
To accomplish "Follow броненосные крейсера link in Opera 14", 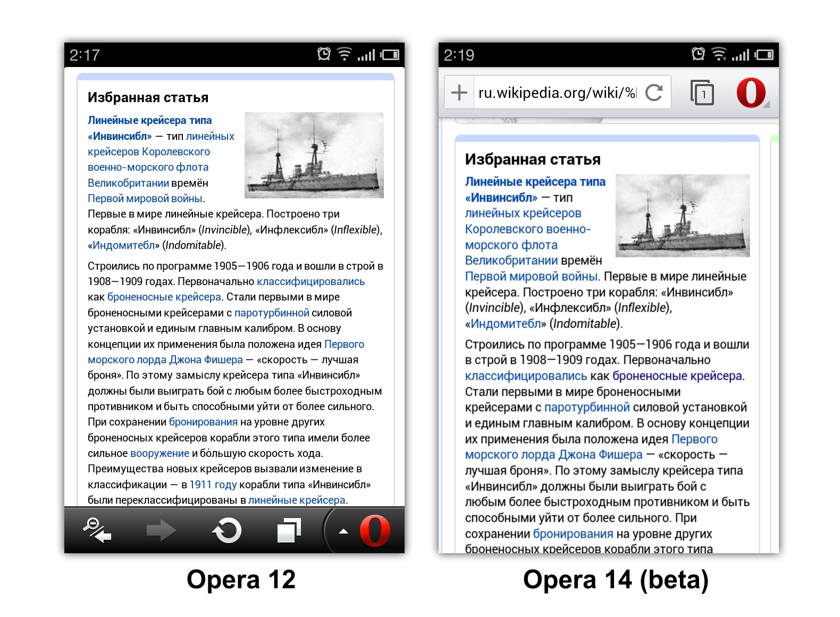I will click(677, 376).
